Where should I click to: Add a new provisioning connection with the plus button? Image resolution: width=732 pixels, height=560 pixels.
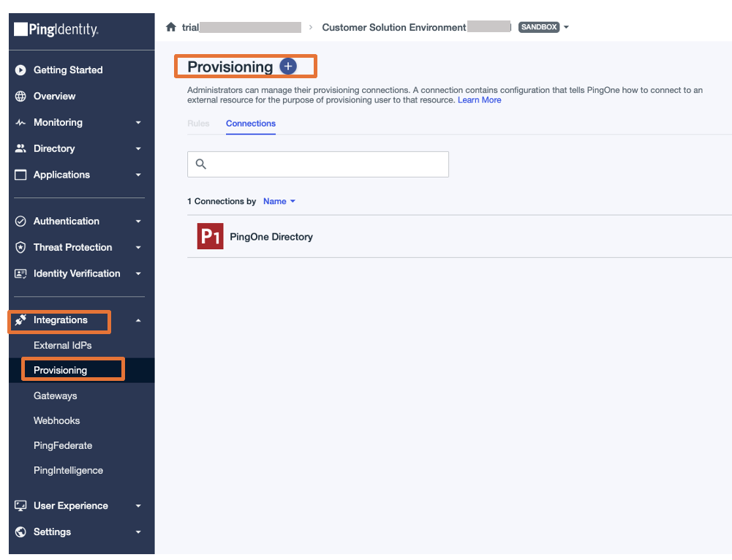click(288, 66)
